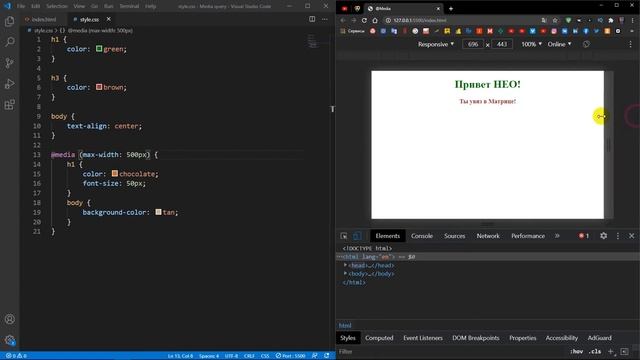This screenshot has height=360, width=640.
Task: Click the tan color swatch on line 19
Action: (x=158, y=212)
